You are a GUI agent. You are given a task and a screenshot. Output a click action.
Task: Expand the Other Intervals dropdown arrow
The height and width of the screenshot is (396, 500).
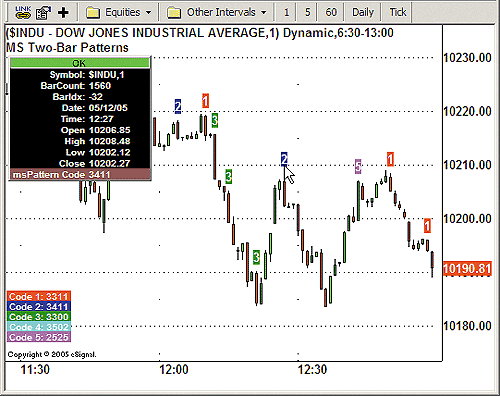pos(264,13)
